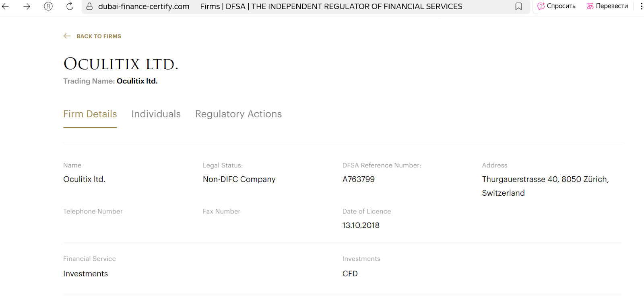This screenshot has width=644, height=308.
Task: Click the Date of Licence label
Action: click(x=367, y=211)
